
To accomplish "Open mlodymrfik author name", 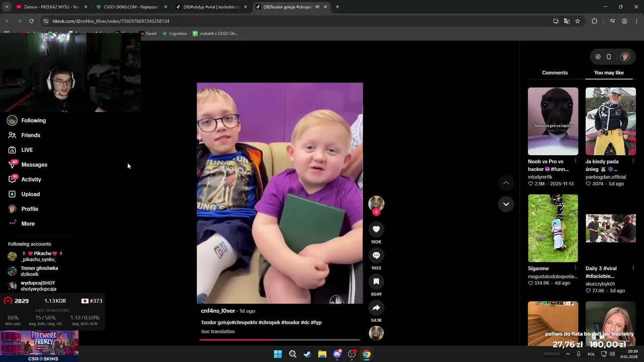I will pos(540,177).
